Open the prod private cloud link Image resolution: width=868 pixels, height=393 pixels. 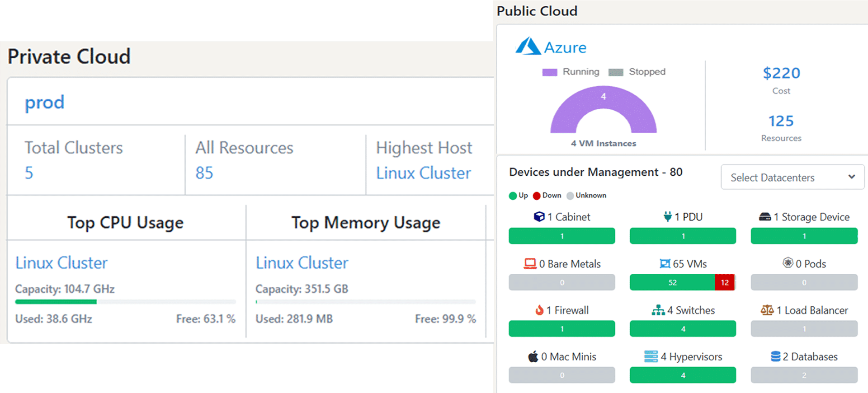click(44, 102)
